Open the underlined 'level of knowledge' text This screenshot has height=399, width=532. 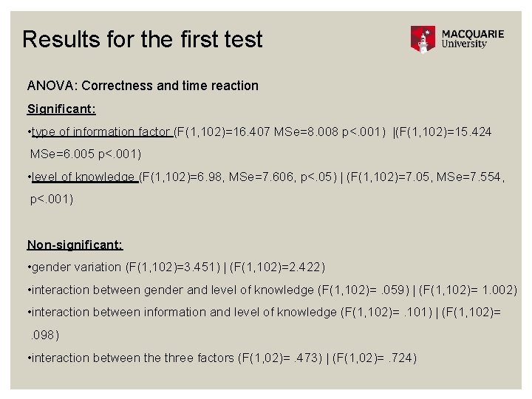coord(85,177)
